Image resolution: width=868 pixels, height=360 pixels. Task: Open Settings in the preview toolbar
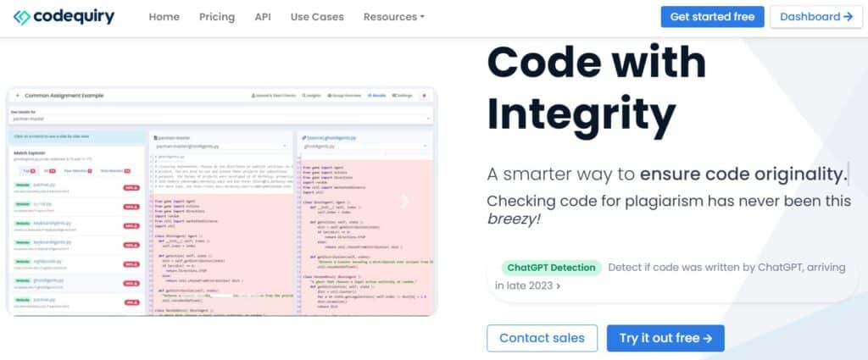[403, 96]
